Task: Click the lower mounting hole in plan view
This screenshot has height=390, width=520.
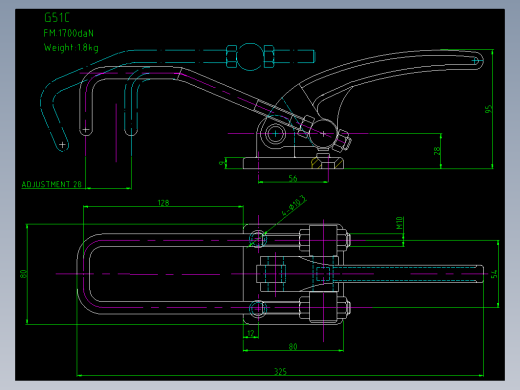Action: (258, 308)
